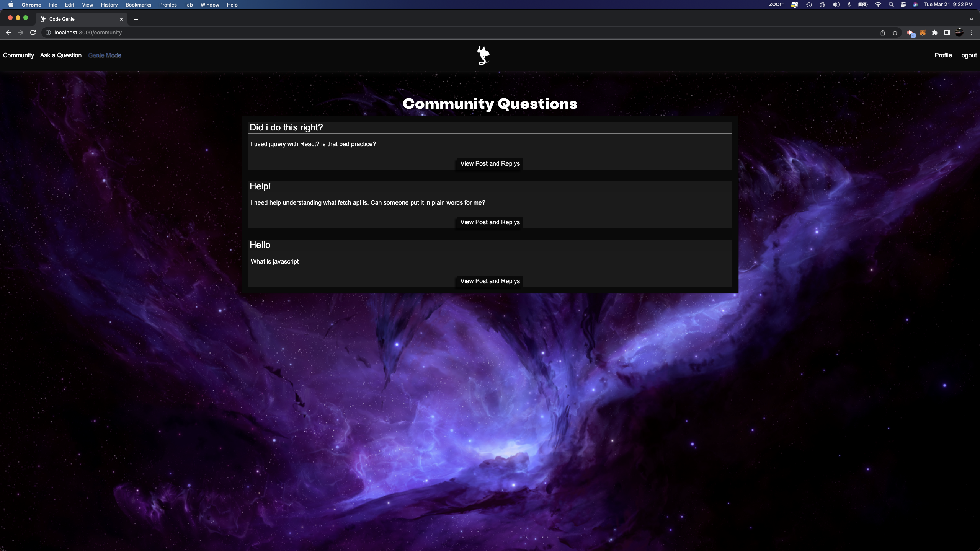Toggle Genie Mode in the navbar
Viewport: 980px width, 551px height.
click(x=105, y=55)
